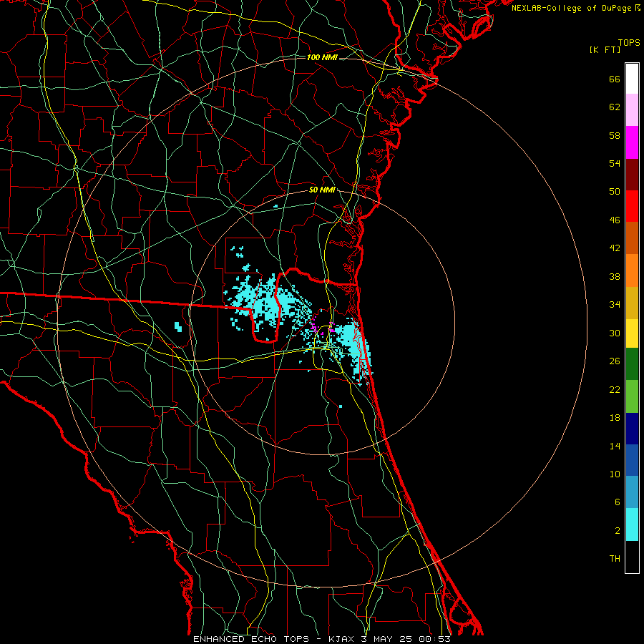644x644 pixels.
Task: Select the cyan swatch near the legend bottom
Action: pyautogui.click(x=632, y=525)
